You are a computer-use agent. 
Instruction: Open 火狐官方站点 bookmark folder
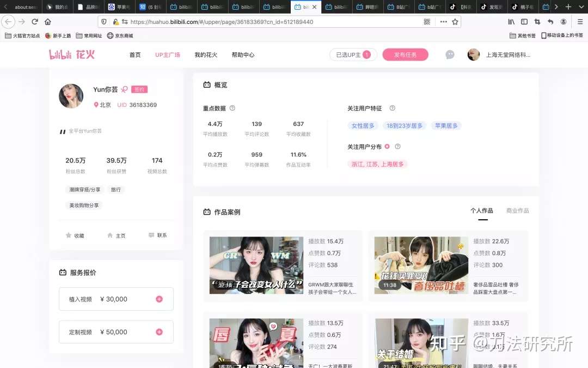tap(22, 35)
